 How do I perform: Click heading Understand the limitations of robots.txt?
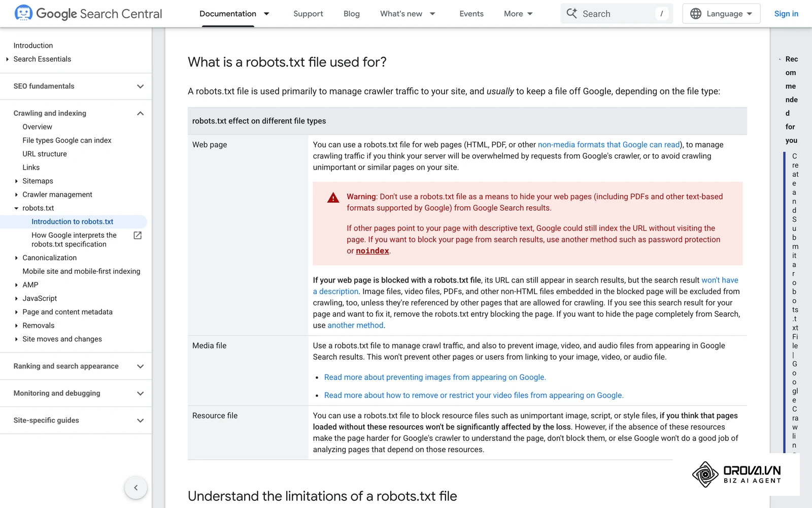pyautogui.click(x=322, y=496)
